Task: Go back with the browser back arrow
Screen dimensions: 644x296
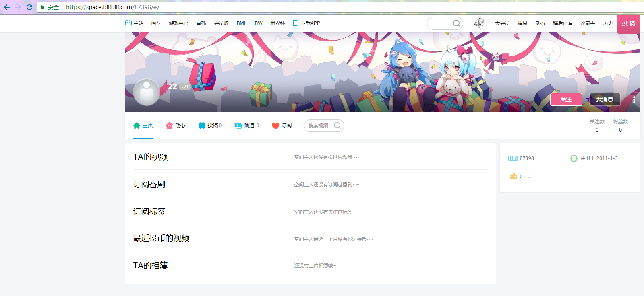Action: [7, 7]
